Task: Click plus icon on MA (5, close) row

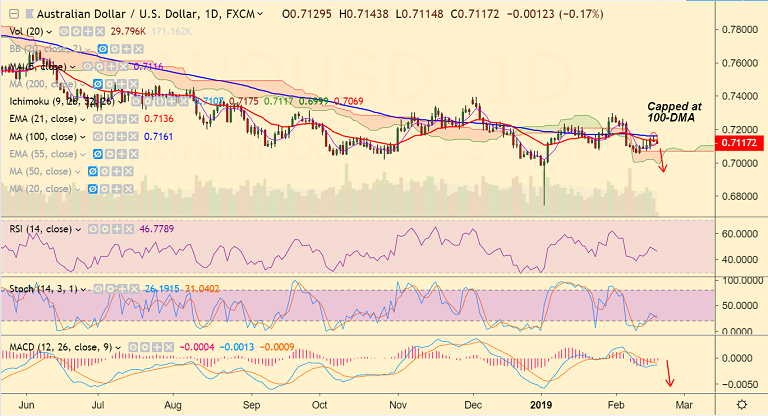Action: click(x=111, y=67)
